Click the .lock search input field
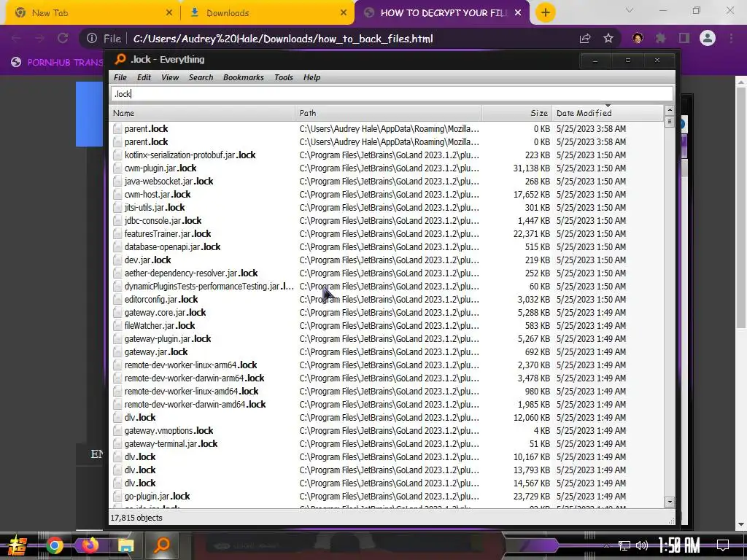 (392, 94)
